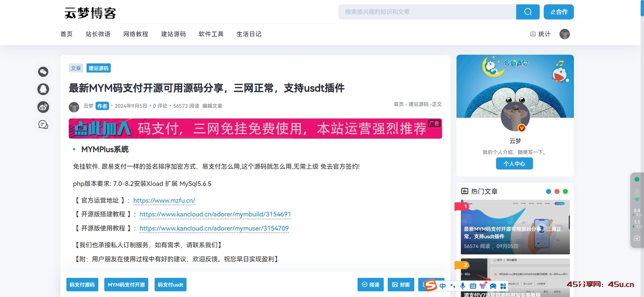Click the pink 码支付 advertisement banner

255,129
